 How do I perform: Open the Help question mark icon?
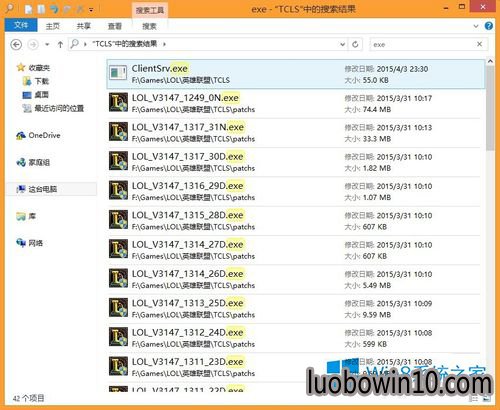489,26
